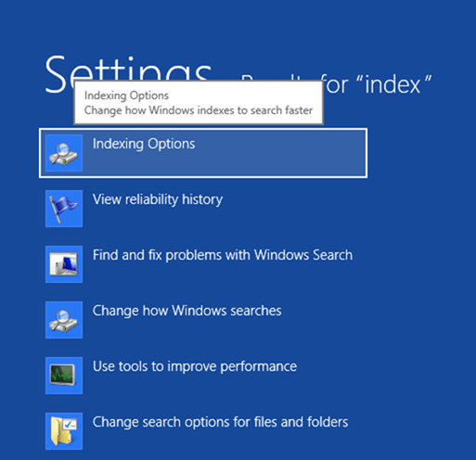Open the performance monitor graph icon
Screen dimensions: 476x460
[x=64, y=376]
